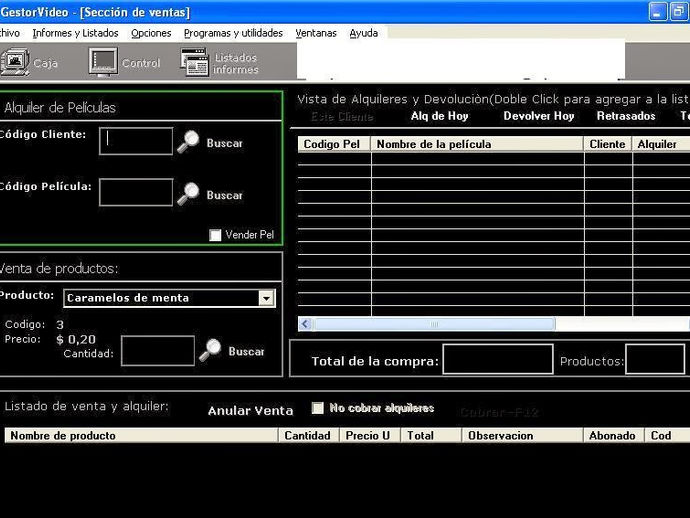Click magnifier icon next to Código Película
The height and width of the screenshot is (518, 690).
point(188,194)
